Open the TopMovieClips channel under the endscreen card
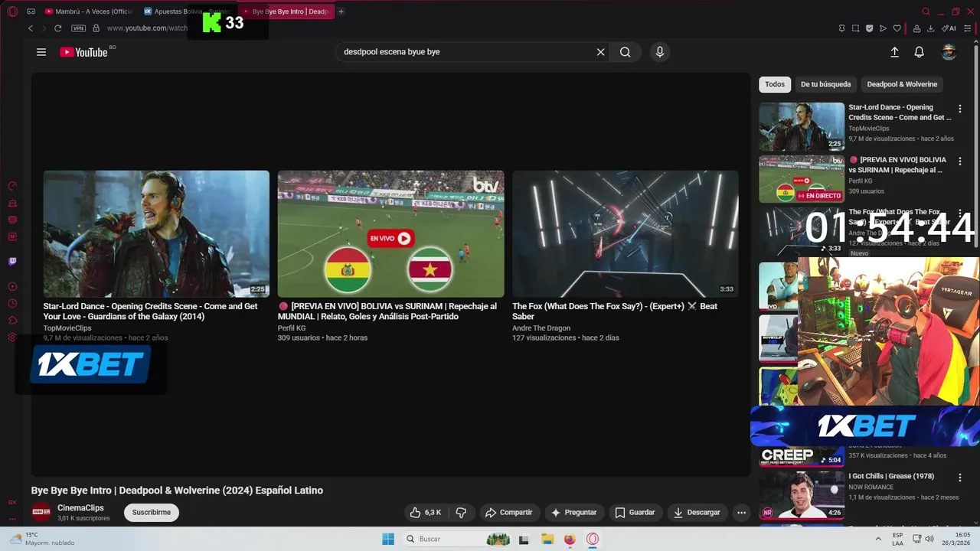980x551 pixels. [67, 328]
